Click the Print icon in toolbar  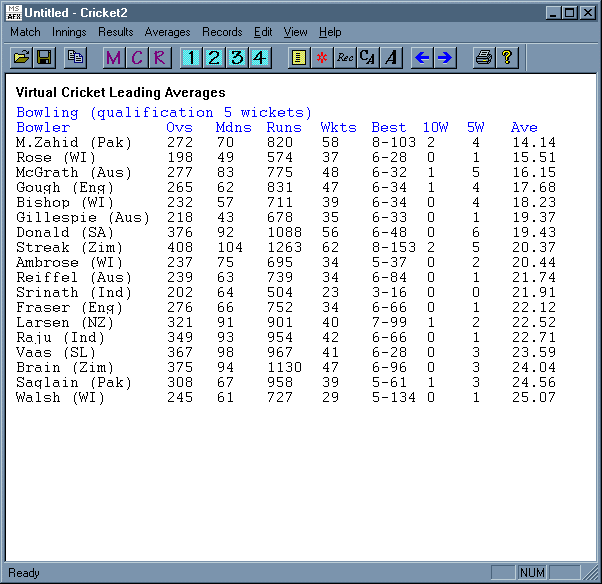click(x=484, y=58)
